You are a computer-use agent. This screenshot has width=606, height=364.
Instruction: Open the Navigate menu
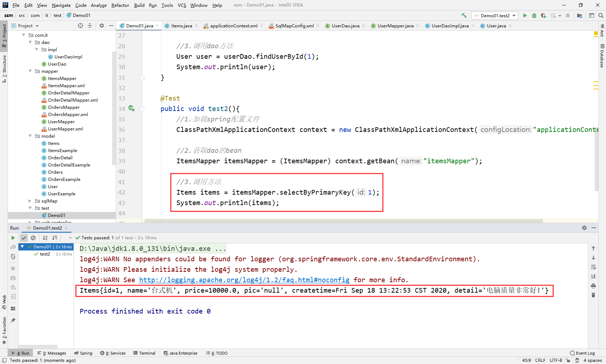(61, 5)
